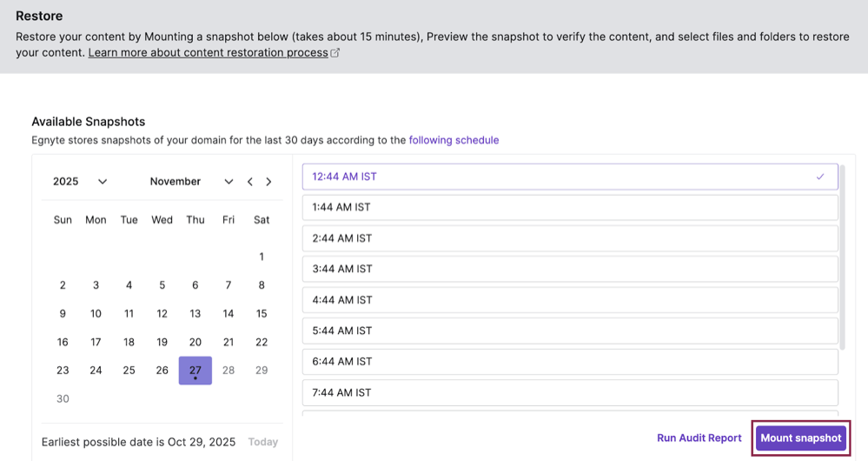This screenshot has width=868, height=461.
Task: Choose the 1:44 AM IST snapshot
Action: pos(569,207)
